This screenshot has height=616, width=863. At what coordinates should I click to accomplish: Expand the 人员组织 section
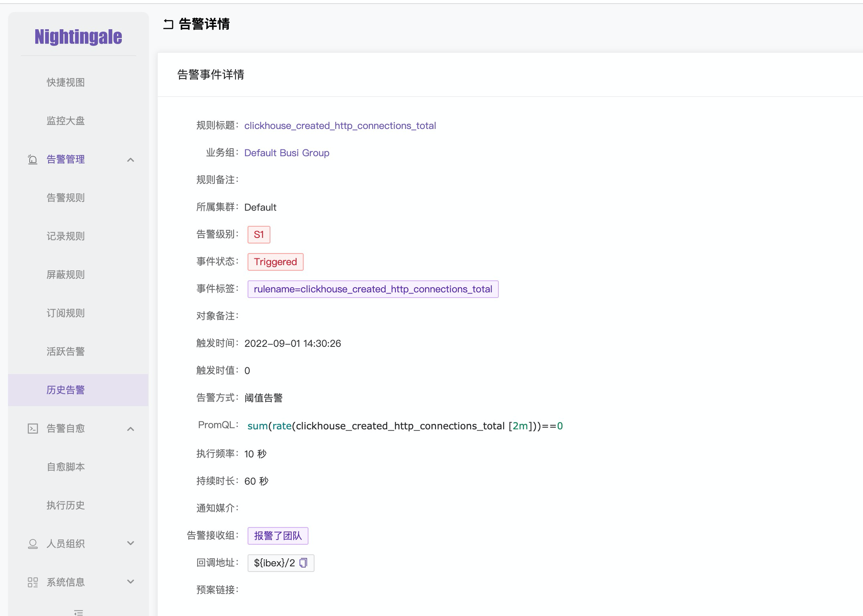click(130, 544)
